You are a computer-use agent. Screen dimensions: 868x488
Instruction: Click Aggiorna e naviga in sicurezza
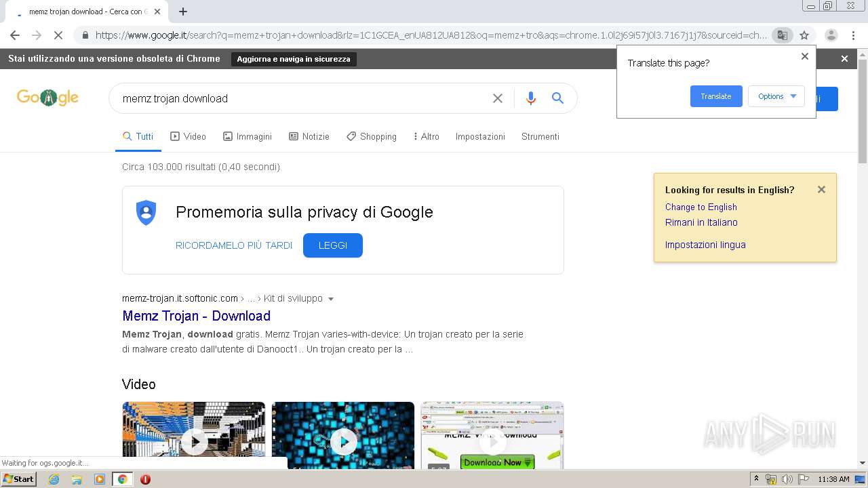(294, 59)
